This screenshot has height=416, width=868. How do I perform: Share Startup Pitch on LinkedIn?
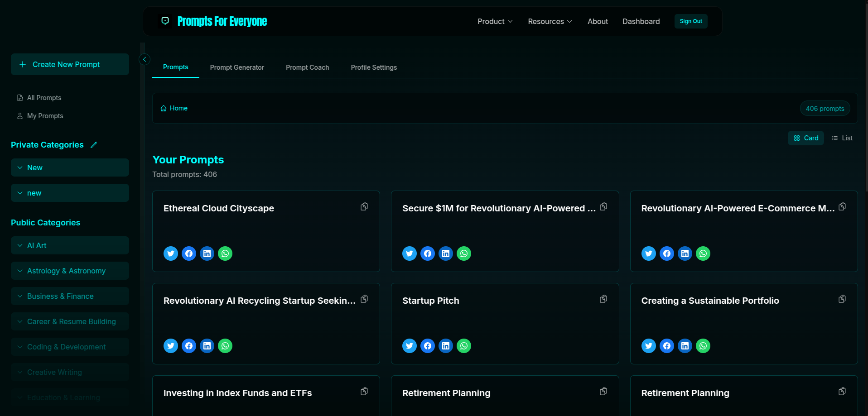446,346
